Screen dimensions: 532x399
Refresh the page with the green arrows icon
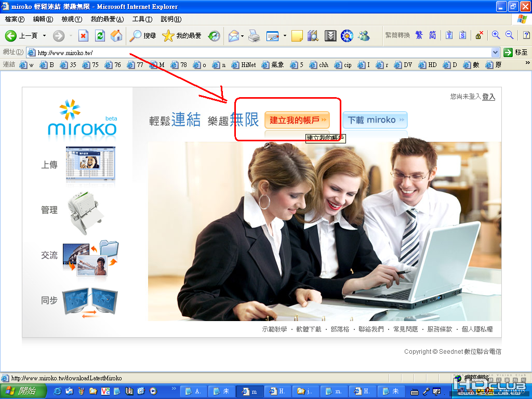[x=100, y=36]
